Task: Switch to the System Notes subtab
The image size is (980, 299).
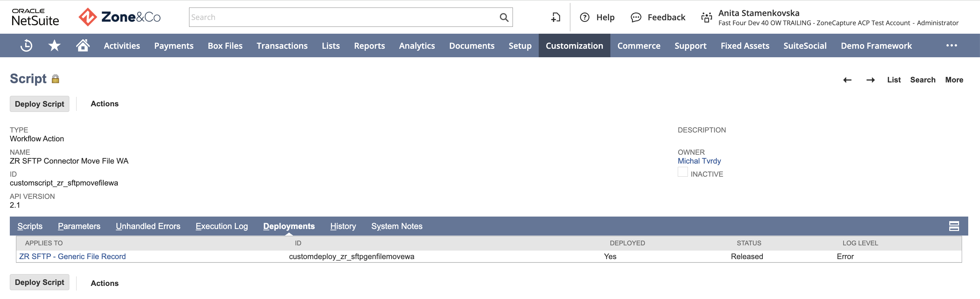Action: click(397, 226)
